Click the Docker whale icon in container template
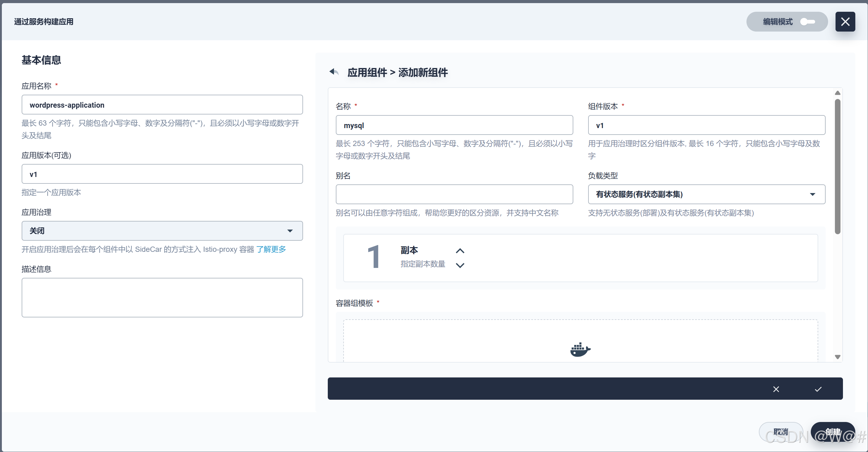The height and width of the screenshot is (452, 868). click(580, 350)
